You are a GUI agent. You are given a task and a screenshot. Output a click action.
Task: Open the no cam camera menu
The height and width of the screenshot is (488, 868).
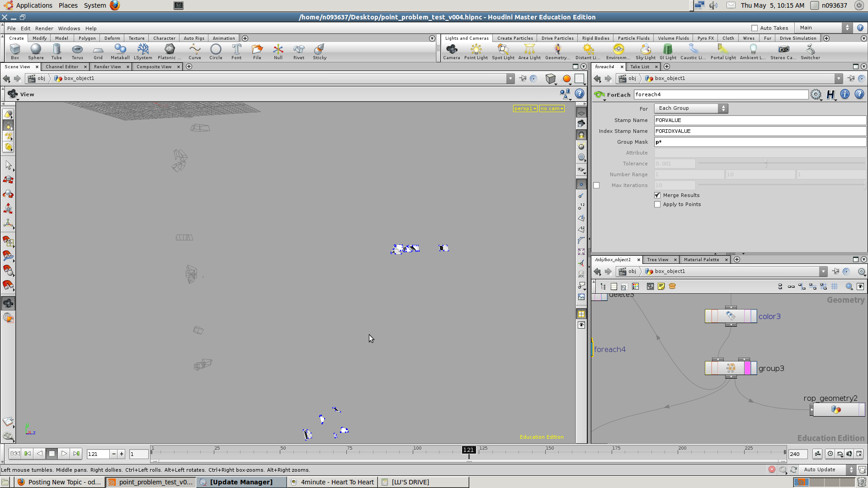click(x=552, y=108)
